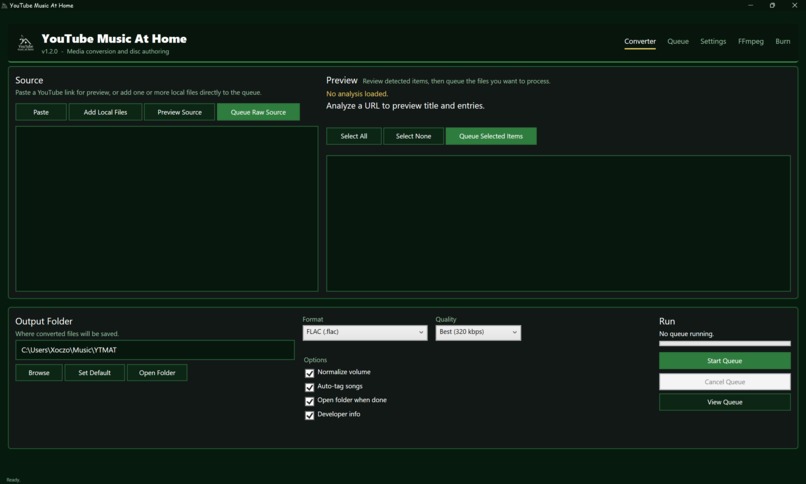Image resolution: width=806 pixels, height=484 pixels.
Task: Click the queue progress bar
Action: 724,343
